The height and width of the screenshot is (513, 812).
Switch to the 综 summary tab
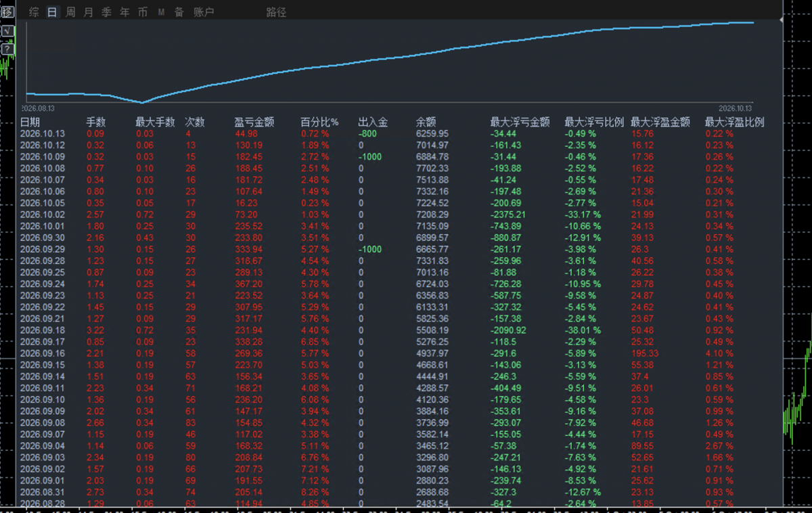(x=35, y=12)
